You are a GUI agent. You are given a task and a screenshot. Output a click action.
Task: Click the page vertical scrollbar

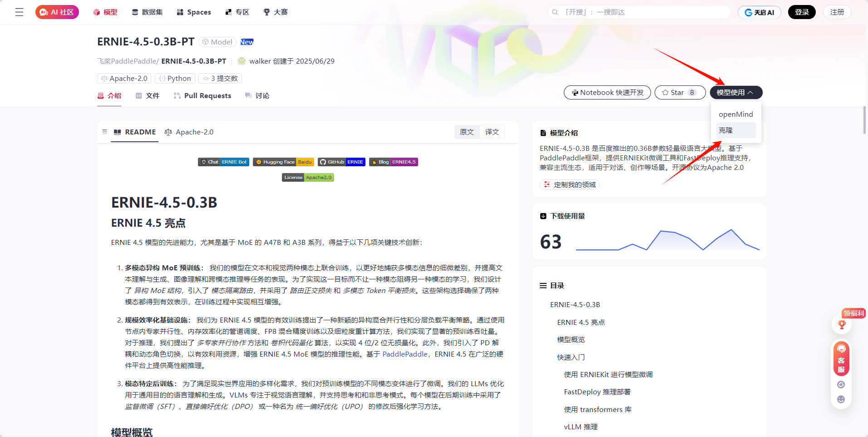[x=864, y=120]
